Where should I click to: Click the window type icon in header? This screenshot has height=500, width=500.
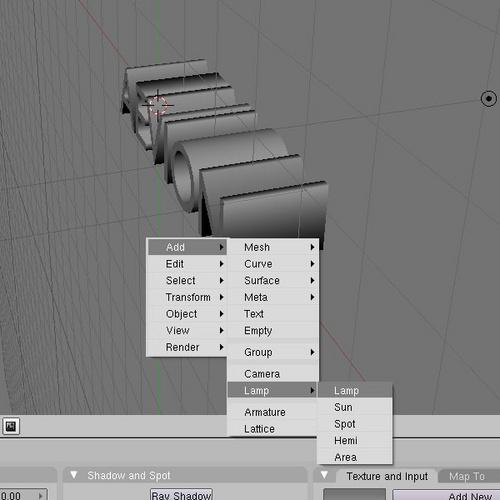click(x=11, y=426)
